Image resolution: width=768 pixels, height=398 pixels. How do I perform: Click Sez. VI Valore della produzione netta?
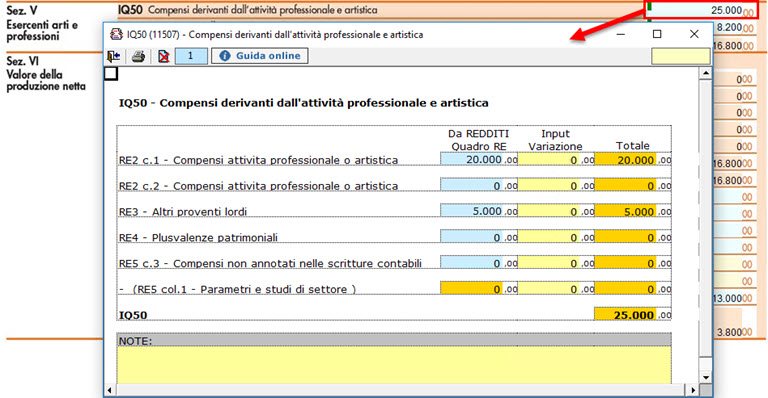46,74
